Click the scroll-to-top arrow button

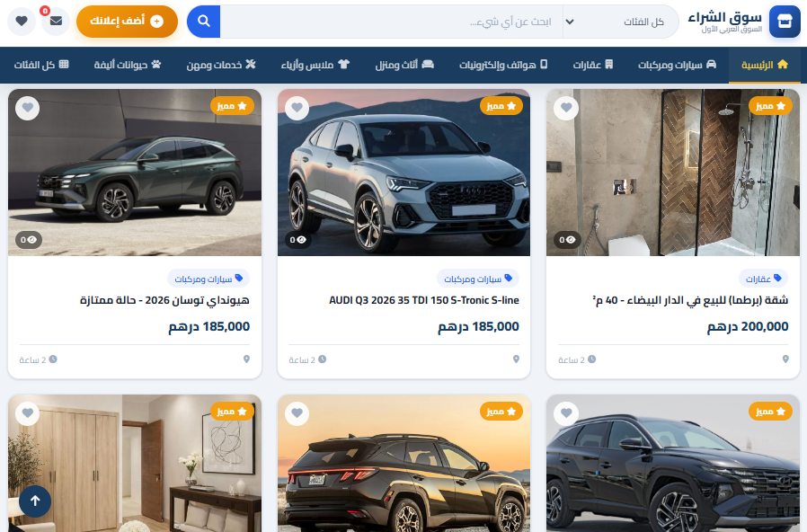35,501
